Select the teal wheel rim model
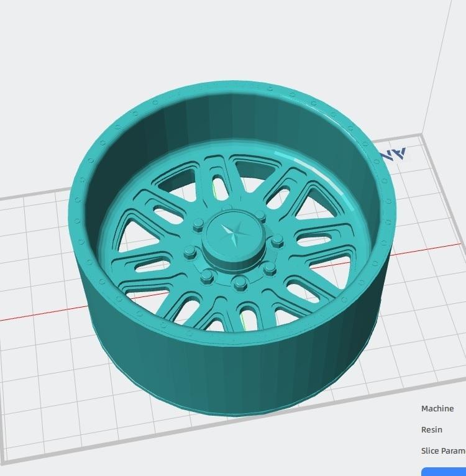Screen dimensions: 466x476 (232, 248)
